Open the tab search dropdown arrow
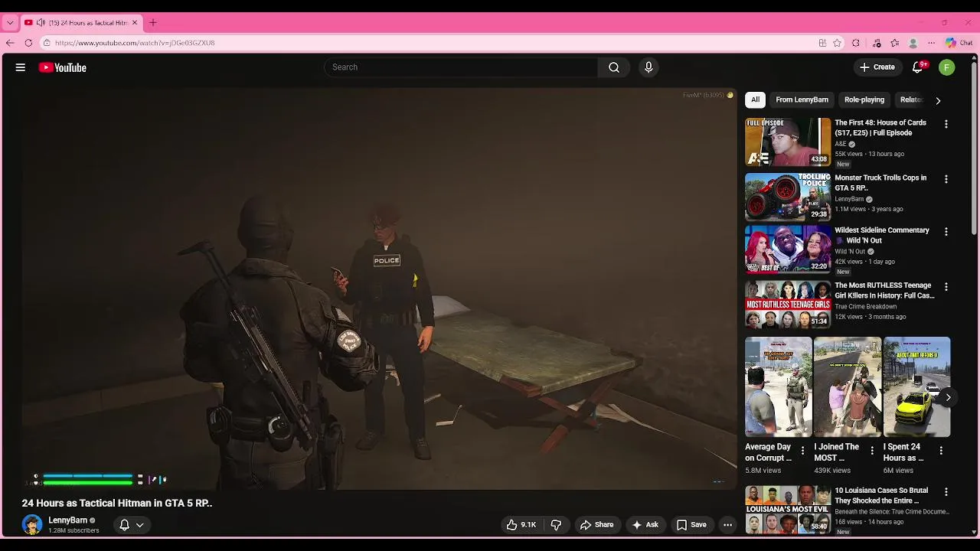The image size is (980, 551). (10, 23)
